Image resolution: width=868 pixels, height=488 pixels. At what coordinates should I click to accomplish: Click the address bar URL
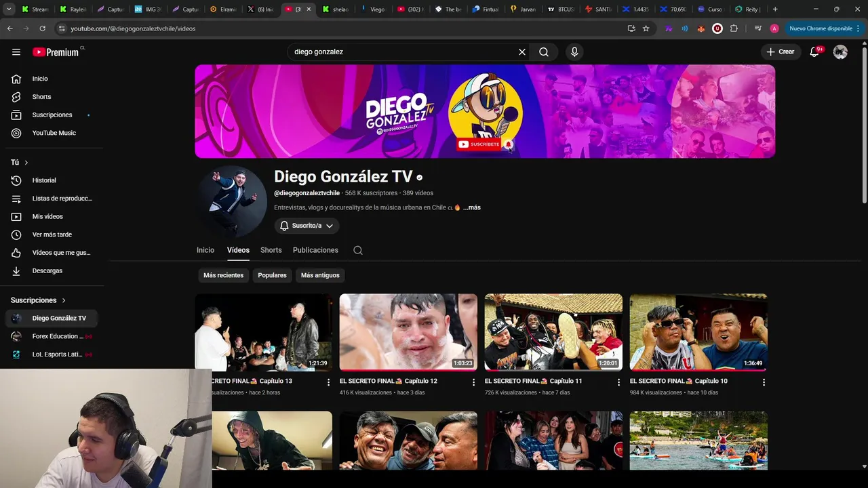click(133, 28)
